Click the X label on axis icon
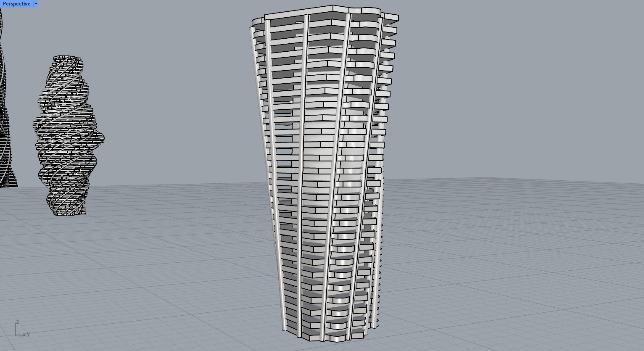Screen dimensions: 644x351 [x=24, y=335]
